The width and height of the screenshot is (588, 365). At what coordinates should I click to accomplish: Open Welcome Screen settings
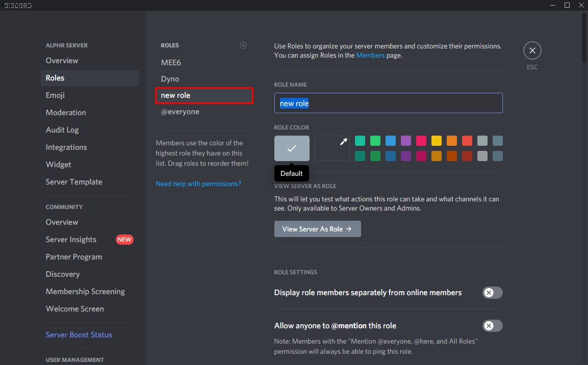point(90,309)
